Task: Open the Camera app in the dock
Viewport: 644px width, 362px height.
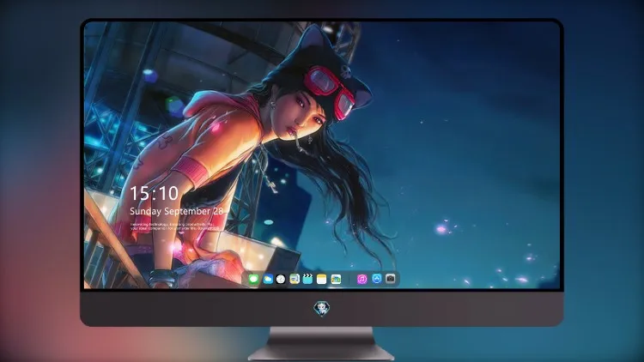Action: 390,279
